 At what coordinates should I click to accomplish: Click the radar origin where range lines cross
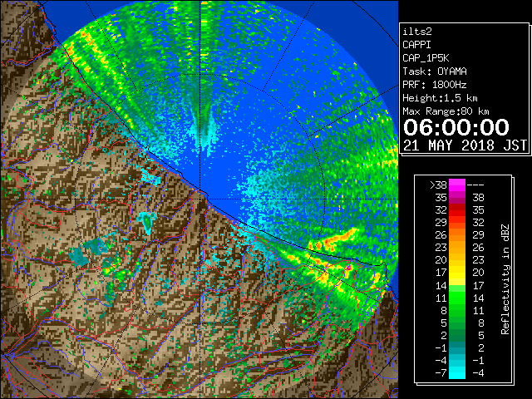200,199
